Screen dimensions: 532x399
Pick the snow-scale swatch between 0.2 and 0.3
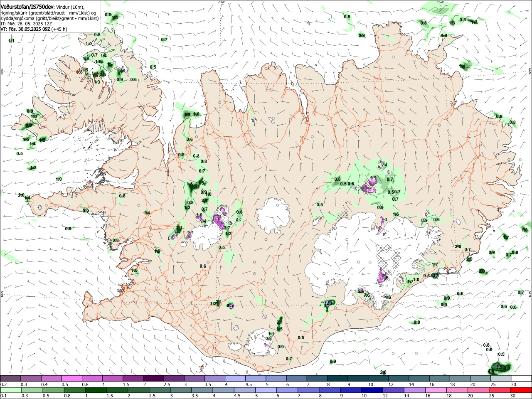[x=10, y=379]
